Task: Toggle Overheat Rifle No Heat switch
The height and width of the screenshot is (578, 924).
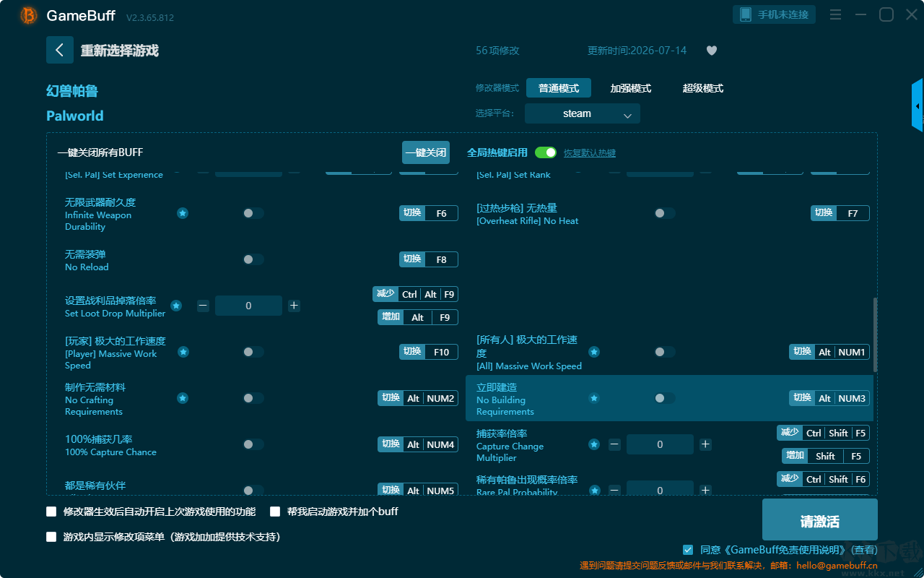Action: (x=665, y=213)
